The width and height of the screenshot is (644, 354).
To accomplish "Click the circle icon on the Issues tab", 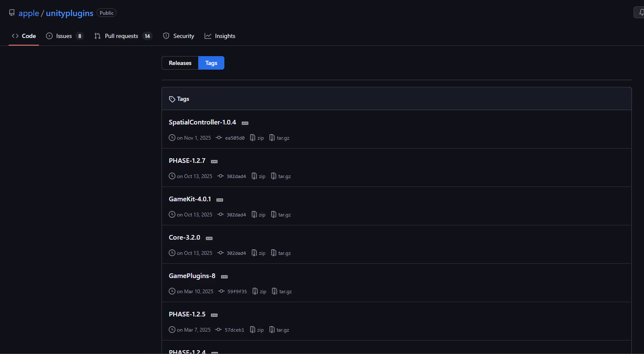I will [x=49, y=36].
